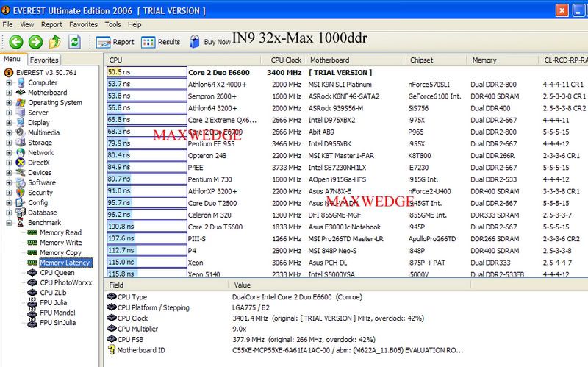Open FPU SinJulia benchmark
The image size is (588, 367).
coord(58,323)
